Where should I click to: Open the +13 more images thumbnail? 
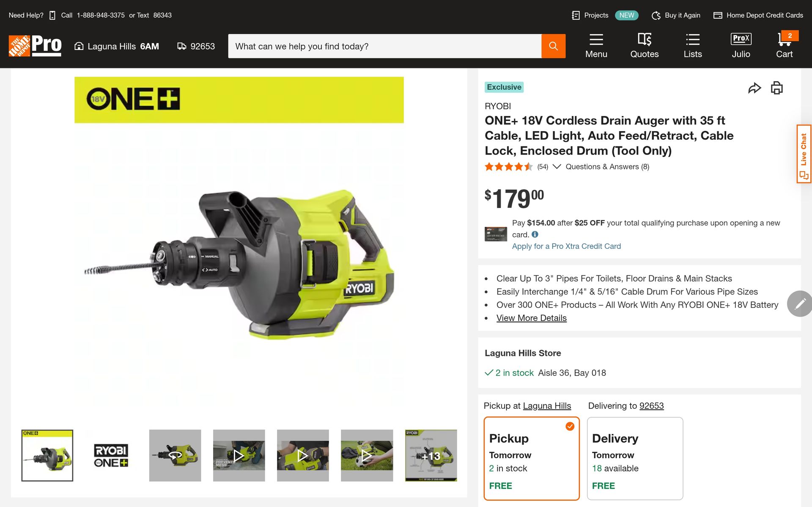point(431,456)
